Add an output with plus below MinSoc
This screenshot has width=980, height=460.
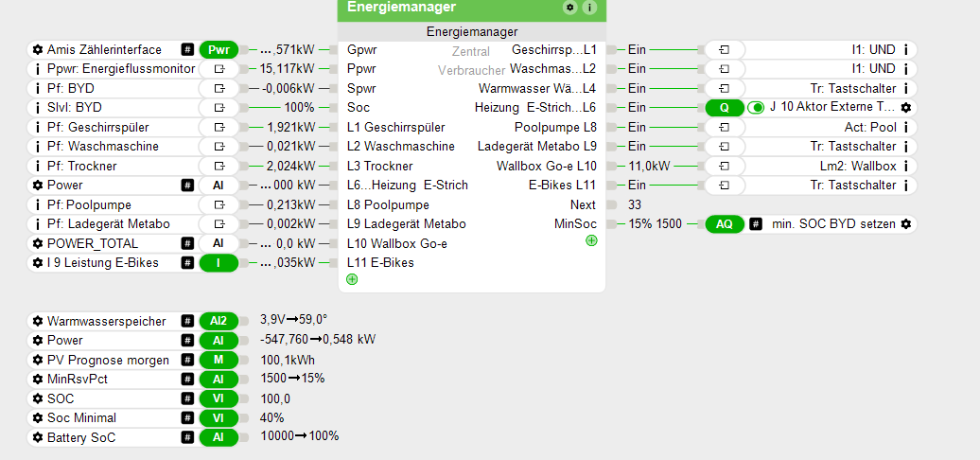point(591,241)
